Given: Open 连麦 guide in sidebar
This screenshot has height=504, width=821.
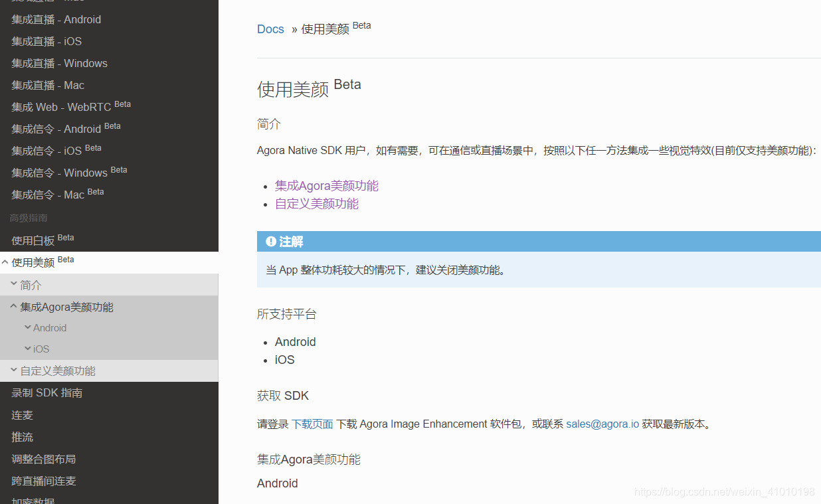Looking at the screenshot, I should click(22, 415).
